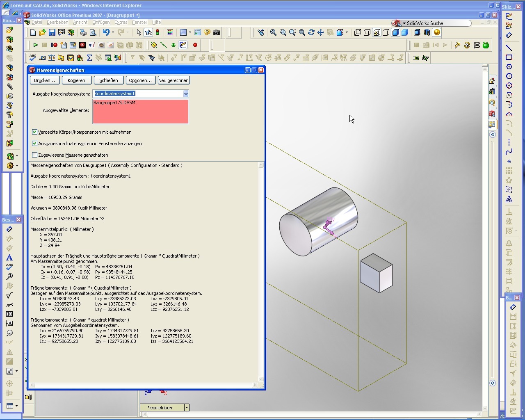Toggle RealView graphics gold sphere icon
The width and height of the screenshot is (525, 420).
(x=437, y=32)
